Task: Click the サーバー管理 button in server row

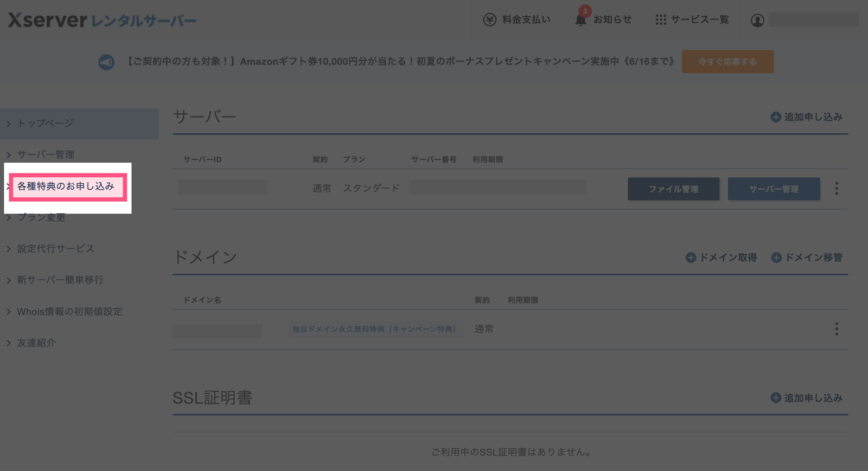Action: coord(774,189)
